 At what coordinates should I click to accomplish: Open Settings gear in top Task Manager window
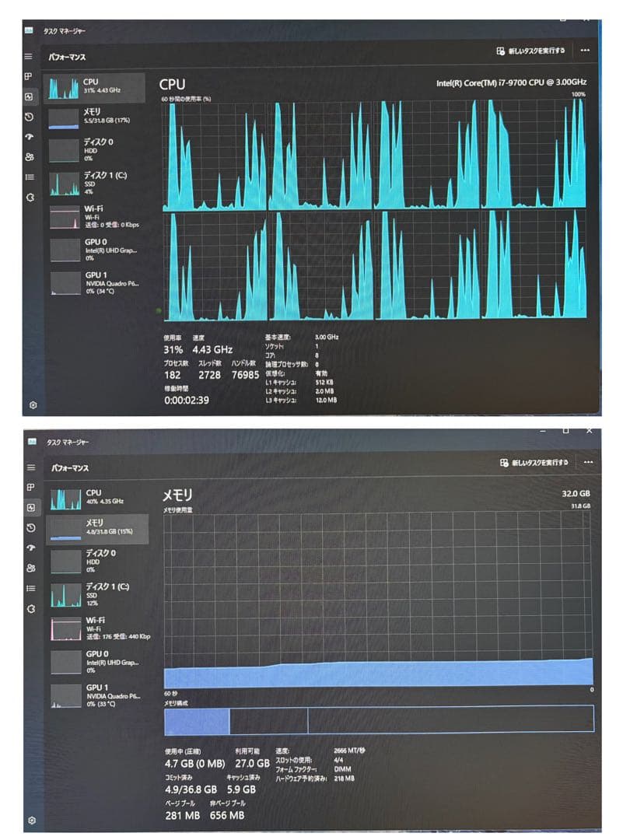coord(32,405)
